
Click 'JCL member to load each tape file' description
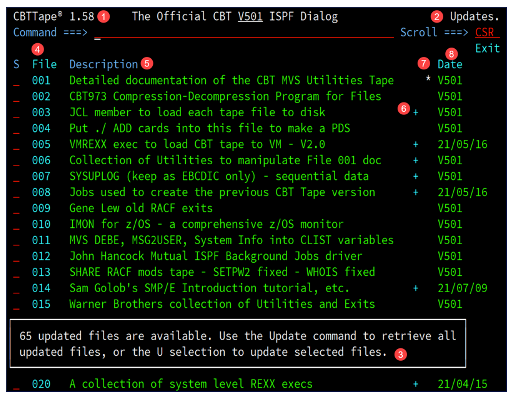coord(197,112)
